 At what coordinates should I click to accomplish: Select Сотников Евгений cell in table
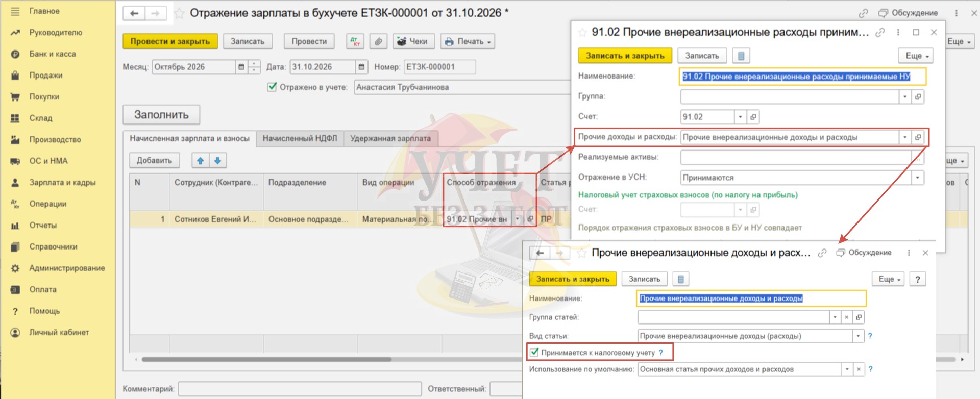pos(216,219)
